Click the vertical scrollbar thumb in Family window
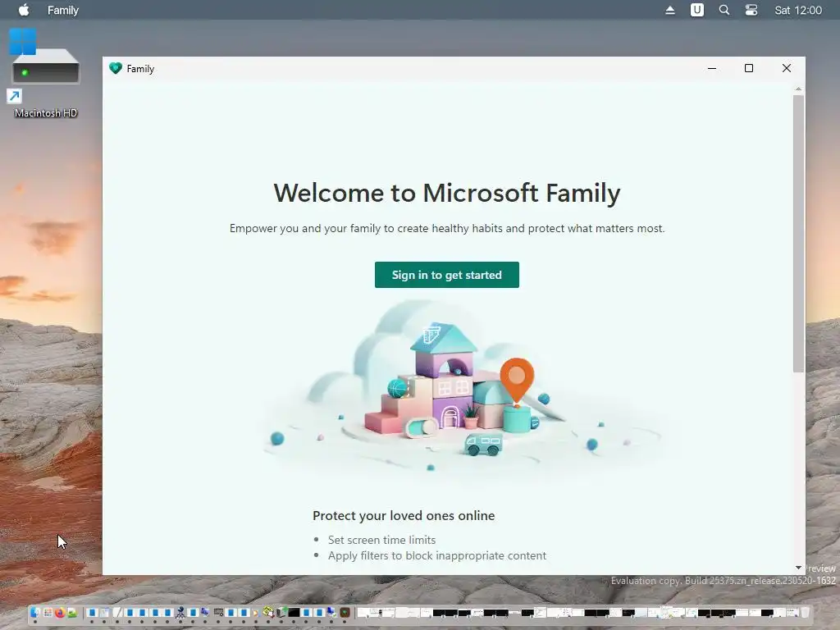Viewport: 840px width, 630px height. point(798,234)
